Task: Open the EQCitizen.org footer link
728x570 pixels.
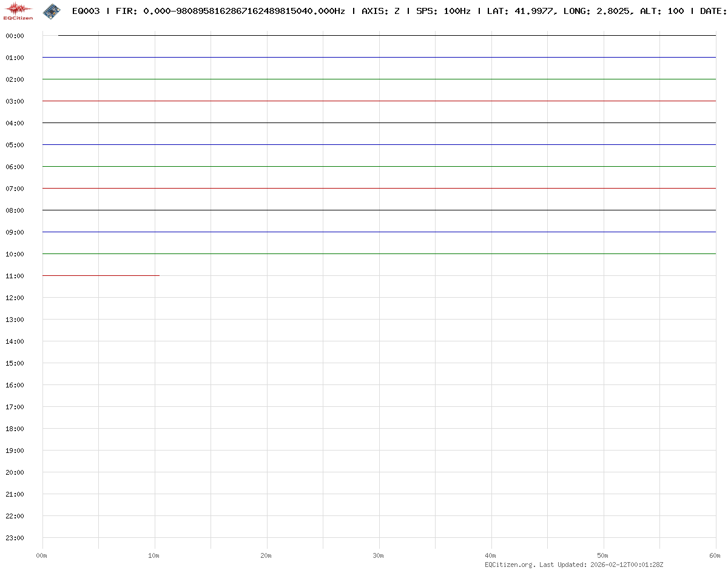Action: pos(510,565)
